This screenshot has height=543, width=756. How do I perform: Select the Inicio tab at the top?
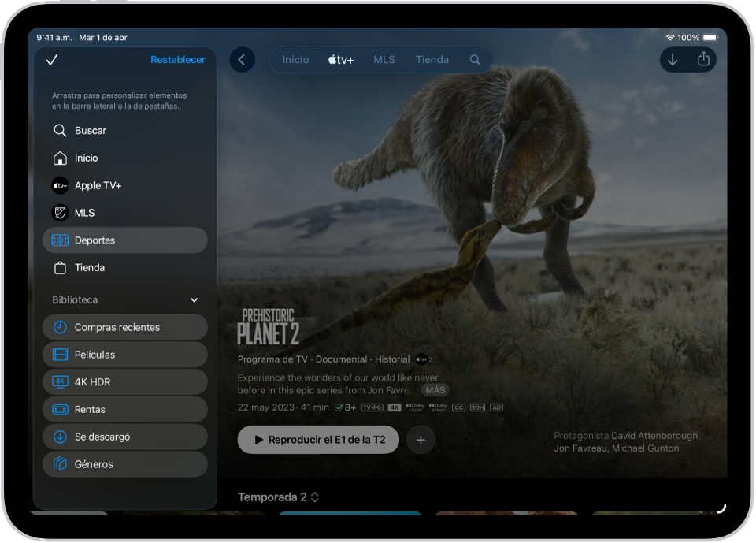(x=295, y=59)
